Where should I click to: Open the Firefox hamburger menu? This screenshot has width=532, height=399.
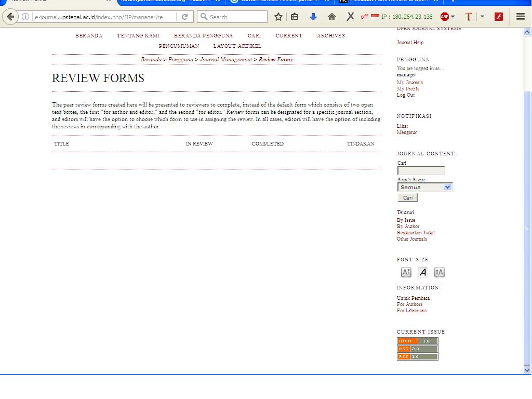coord(520,17)
